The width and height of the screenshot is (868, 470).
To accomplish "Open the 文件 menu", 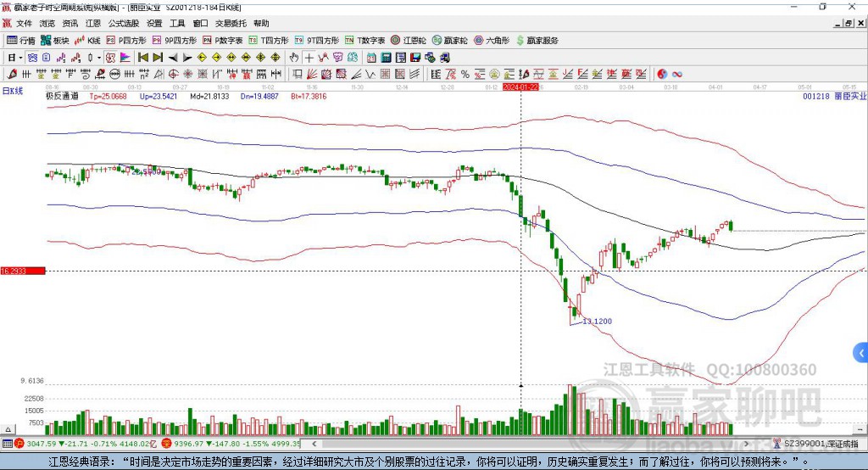I will point(24,23).
